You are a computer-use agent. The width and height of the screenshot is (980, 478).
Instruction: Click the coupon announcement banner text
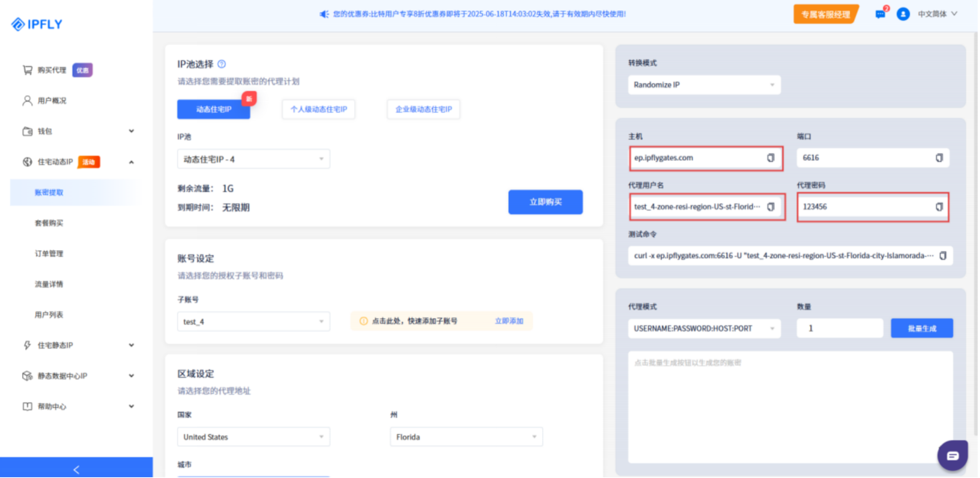point(480,14)
